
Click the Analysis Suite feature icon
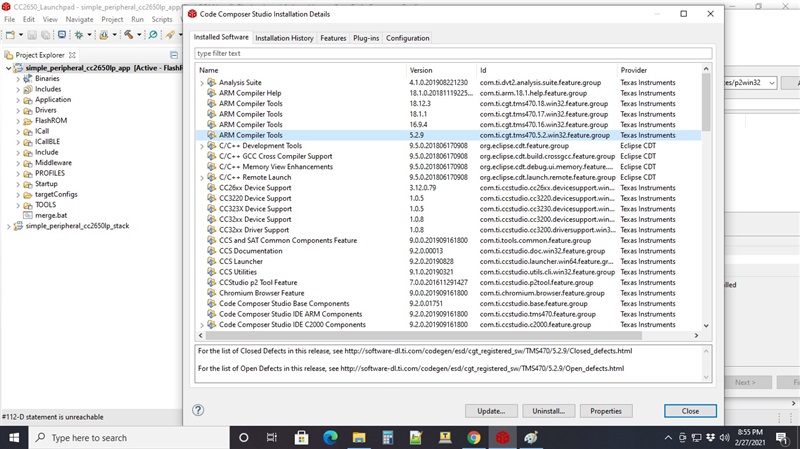coord(211,82)
